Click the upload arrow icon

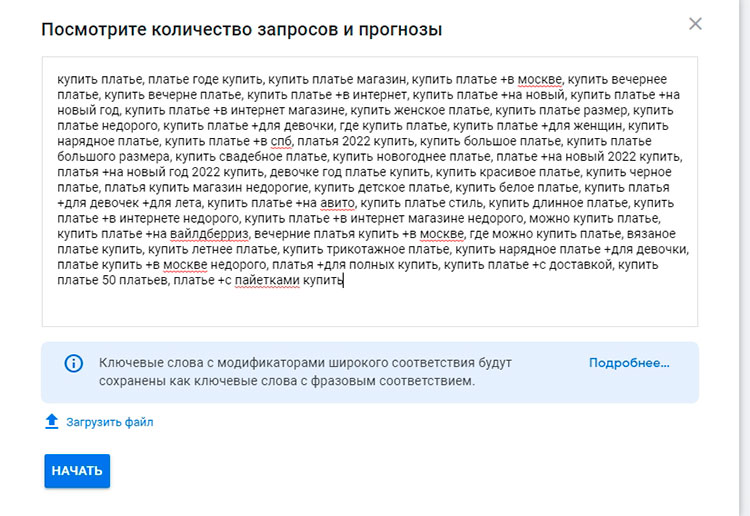(x=52, y=422)
